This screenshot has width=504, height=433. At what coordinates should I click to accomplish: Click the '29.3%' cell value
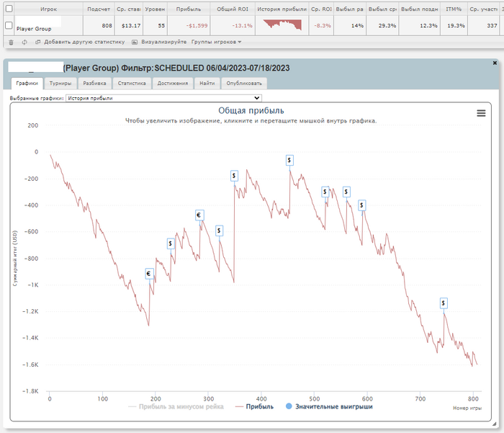[x=387, y=26]
